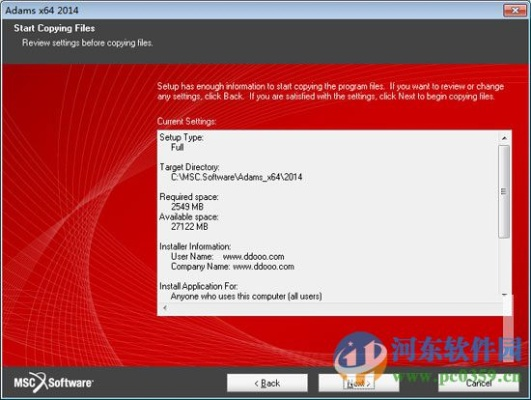Screen dimensions: 531x400
Task: Cancel the Adams installation
Action: click(479, 383)
